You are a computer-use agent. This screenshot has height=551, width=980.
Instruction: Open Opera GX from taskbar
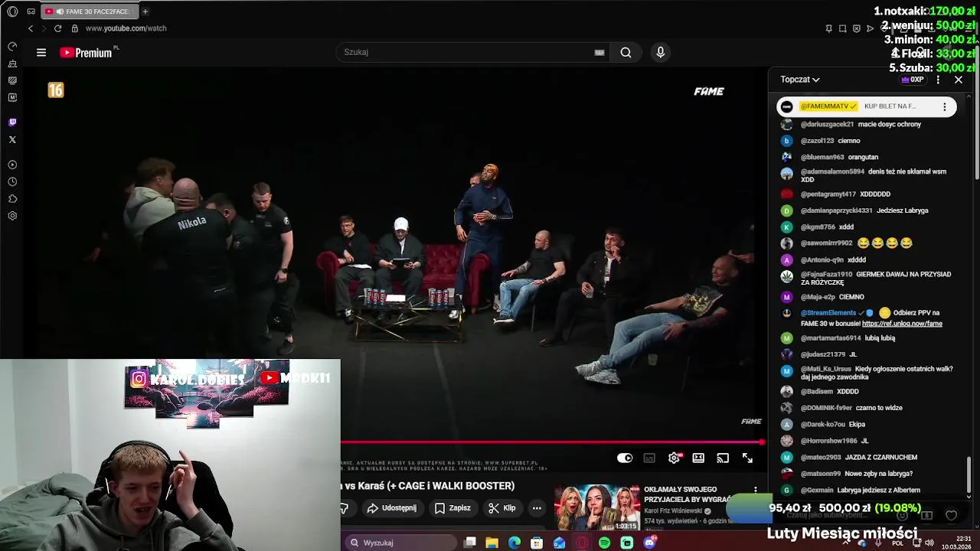(x=582, y=543)
